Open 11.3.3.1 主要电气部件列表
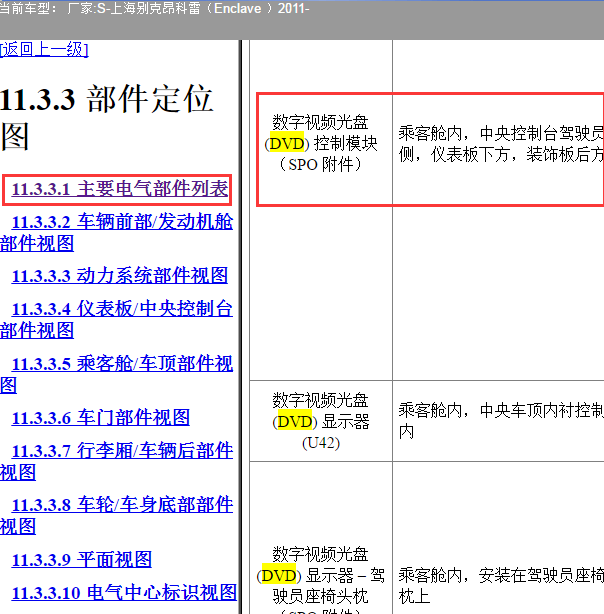 119,190
